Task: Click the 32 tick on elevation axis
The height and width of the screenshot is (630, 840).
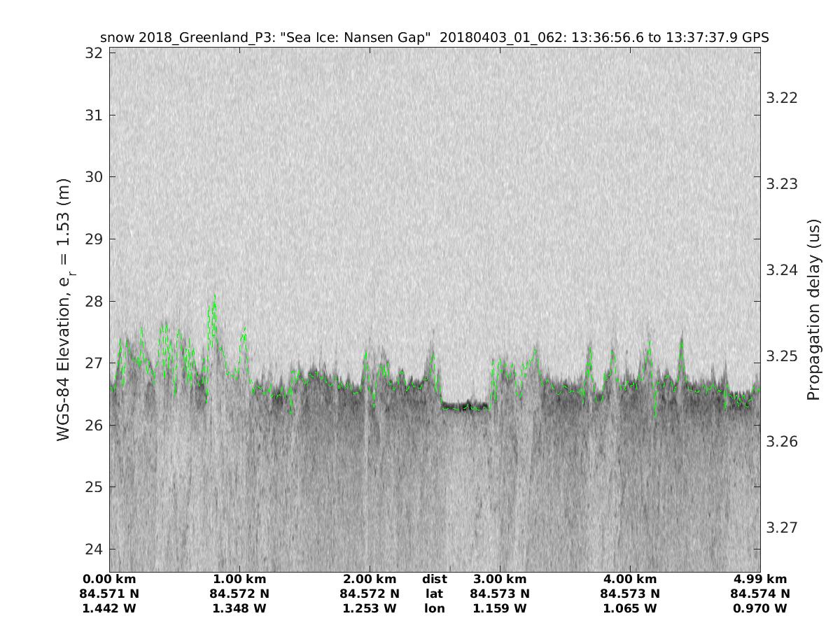Action: coord(94,53)
